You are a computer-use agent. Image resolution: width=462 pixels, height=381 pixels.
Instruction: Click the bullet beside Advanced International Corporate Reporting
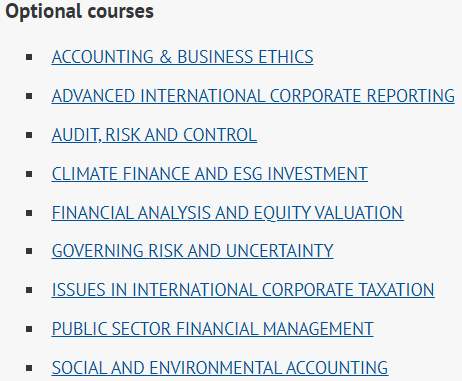(x=29, y=96)
